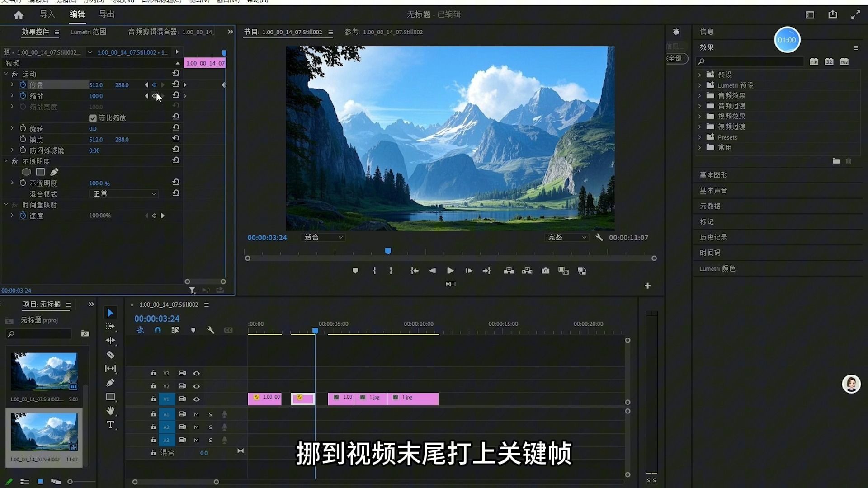The width and height of the screenshot is (868, 488).
Task: Open the 基本图形 panel
Action: [x=713, y=174]
